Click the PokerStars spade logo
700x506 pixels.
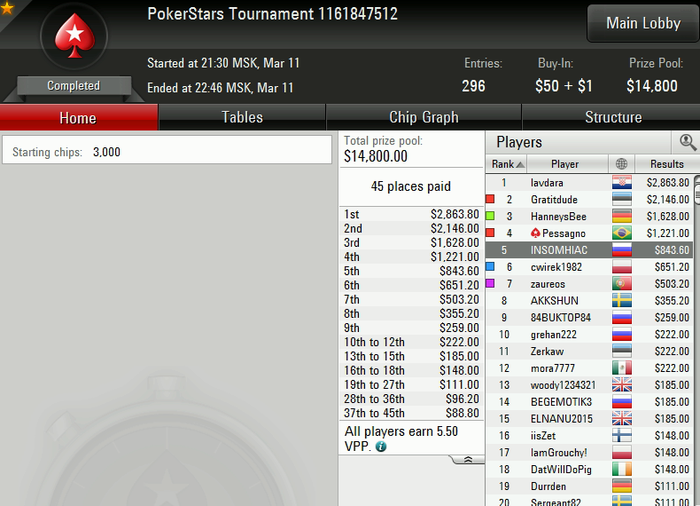pos(75,36)
